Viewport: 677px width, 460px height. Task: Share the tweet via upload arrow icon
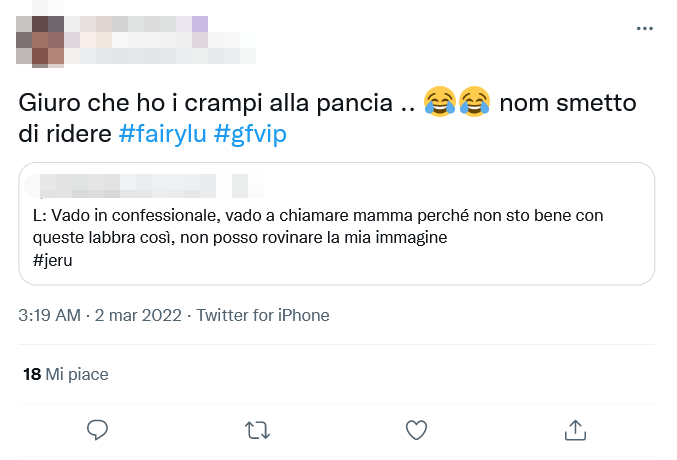click(x=575, y=429)
